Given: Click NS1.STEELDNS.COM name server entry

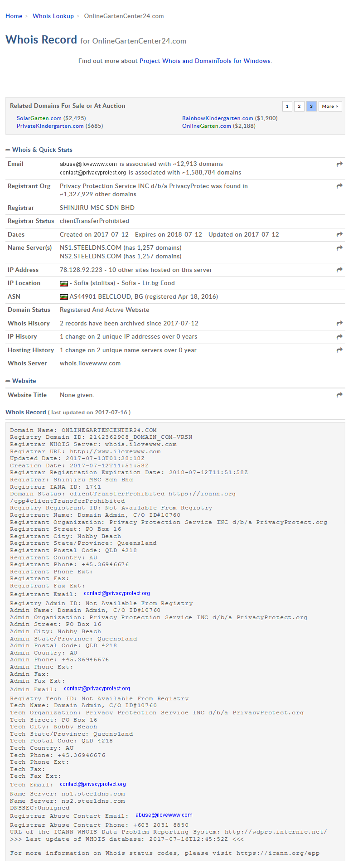Looking at the screenshot, I should [x=91, y=248].
